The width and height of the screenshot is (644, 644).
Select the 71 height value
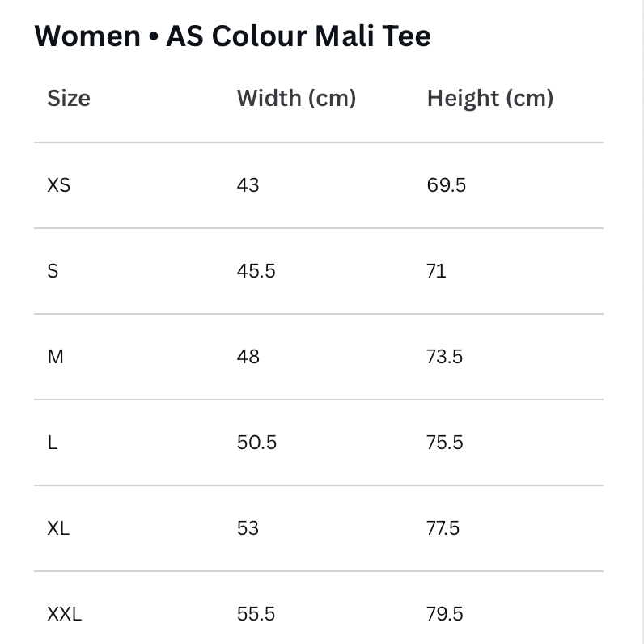click(436, 271)
